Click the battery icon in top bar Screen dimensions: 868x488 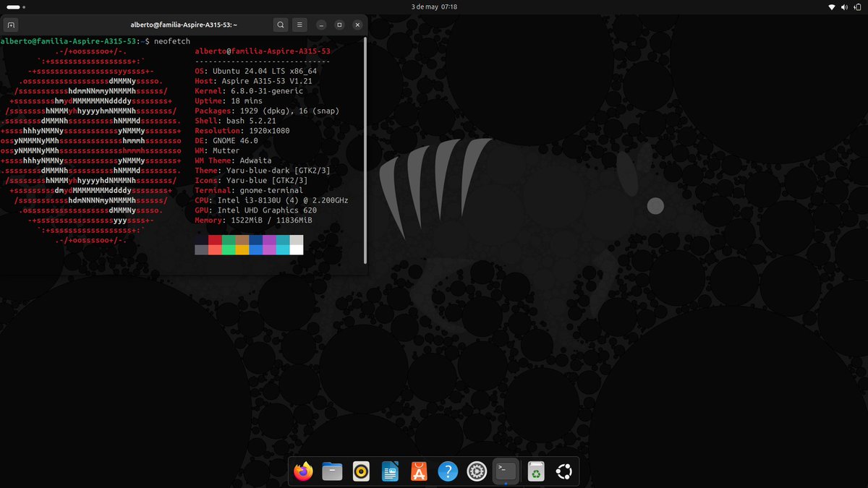pyautogui.click(x=858, y=7)
